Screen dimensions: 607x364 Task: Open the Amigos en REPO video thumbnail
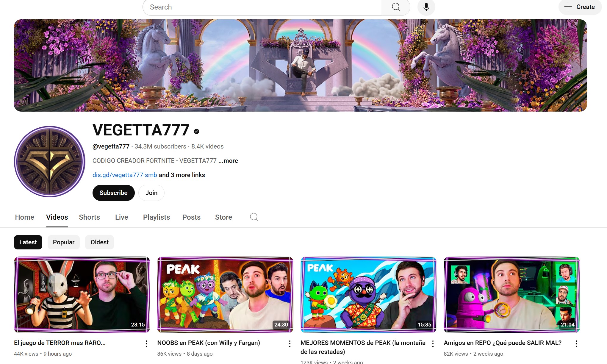[511, 295]
